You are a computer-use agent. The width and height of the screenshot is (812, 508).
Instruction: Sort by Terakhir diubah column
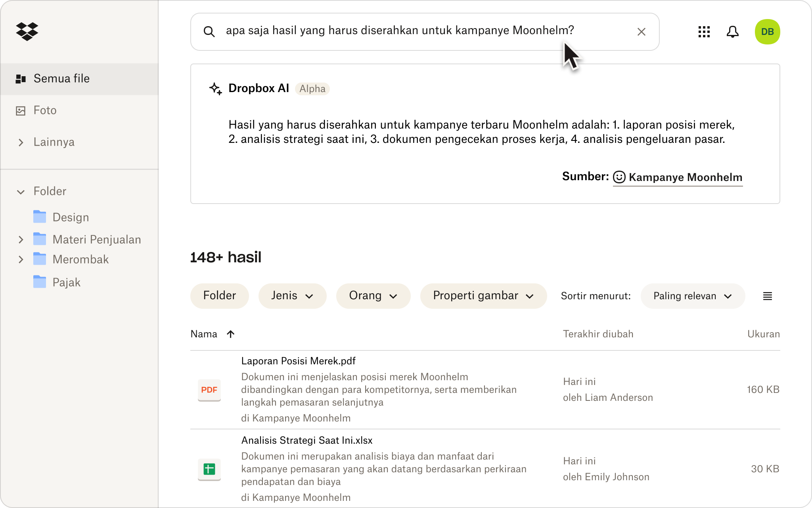pyautogui.click(x=598, y=334)
